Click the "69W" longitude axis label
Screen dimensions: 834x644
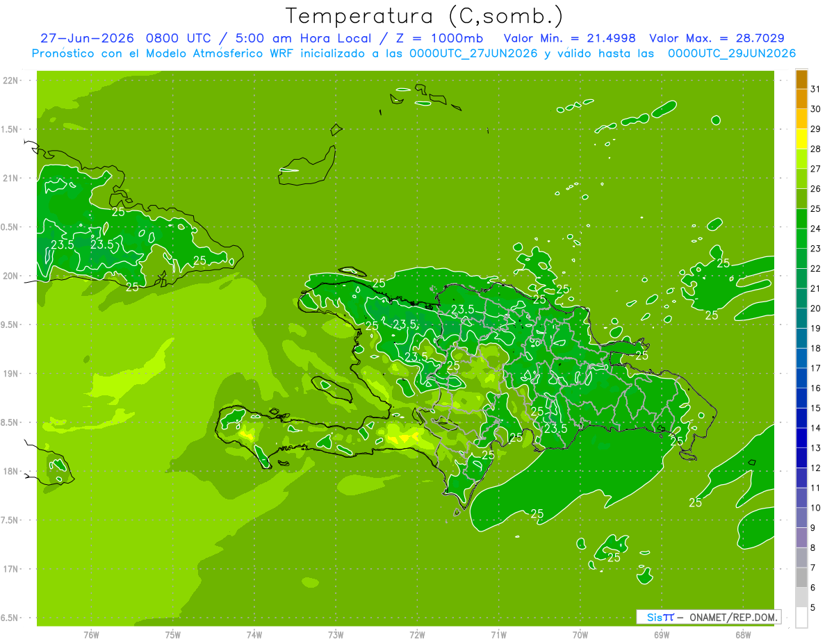[662, 634]
